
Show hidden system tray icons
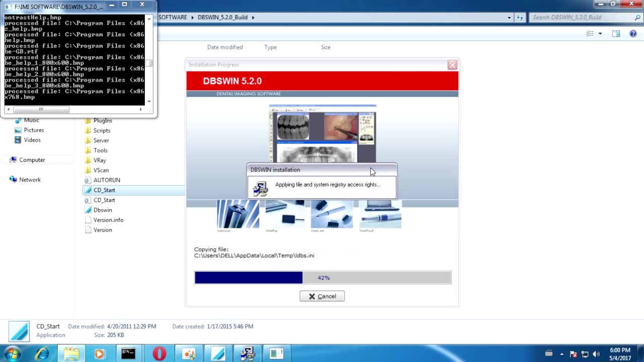coord(561,354)
